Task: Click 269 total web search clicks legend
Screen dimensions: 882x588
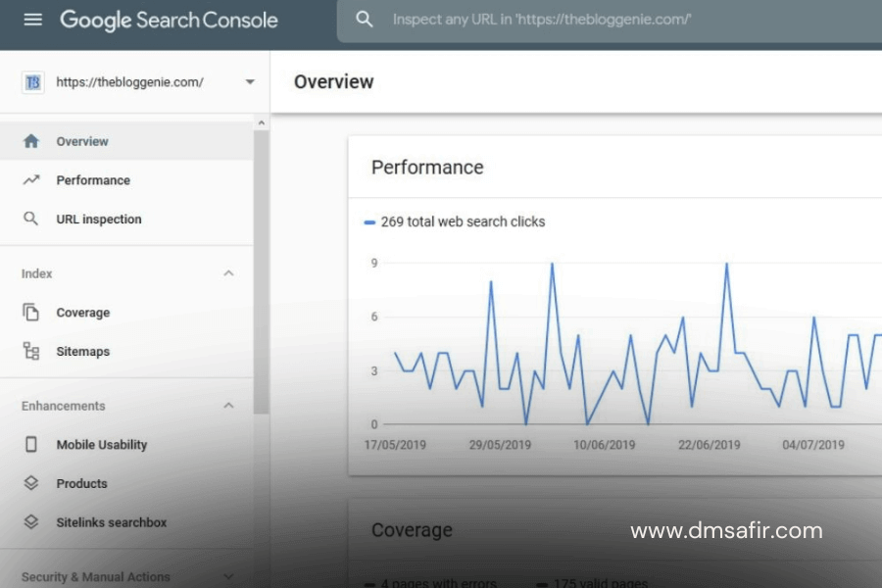Action: pyautogui.click(x=463, y=221)
